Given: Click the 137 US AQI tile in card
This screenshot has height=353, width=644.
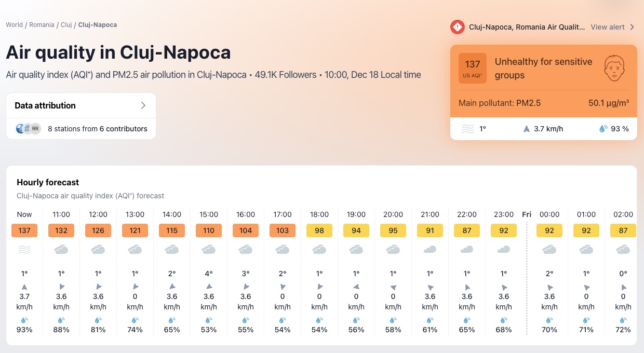Looking at the screenshot, I should [x=472, y=68].
